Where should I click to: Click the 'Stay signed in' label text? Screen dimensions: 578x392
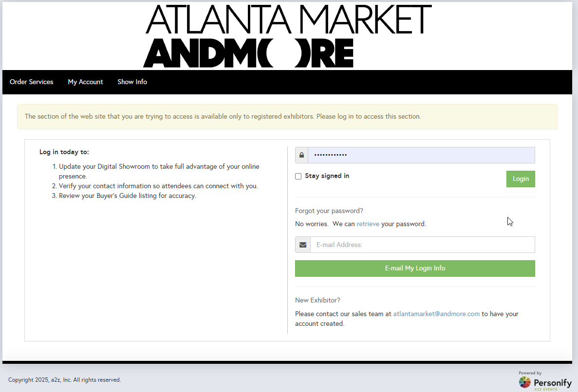[327, 176]
